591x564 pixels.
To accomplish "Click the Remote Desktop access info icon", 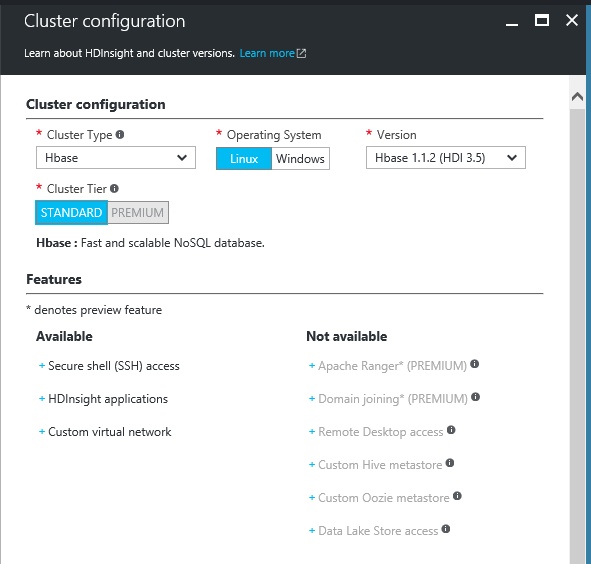I will [451, 430].
